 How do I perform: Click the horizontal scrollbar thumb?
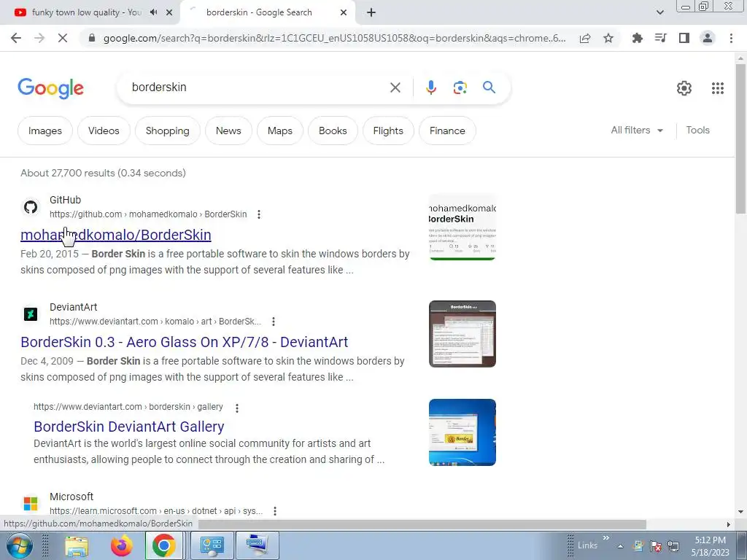click(422, 524)
